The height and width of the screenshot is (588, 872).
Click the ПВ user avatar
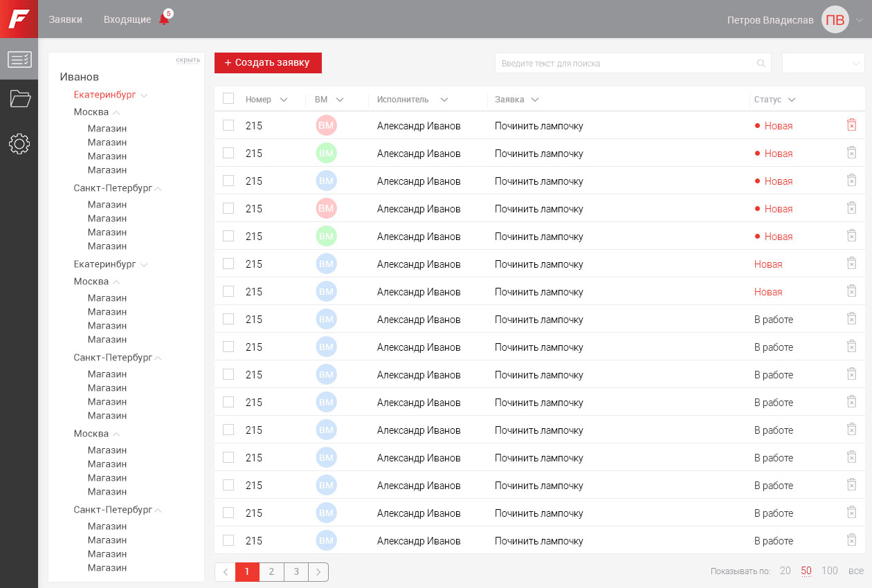(835, 19)
